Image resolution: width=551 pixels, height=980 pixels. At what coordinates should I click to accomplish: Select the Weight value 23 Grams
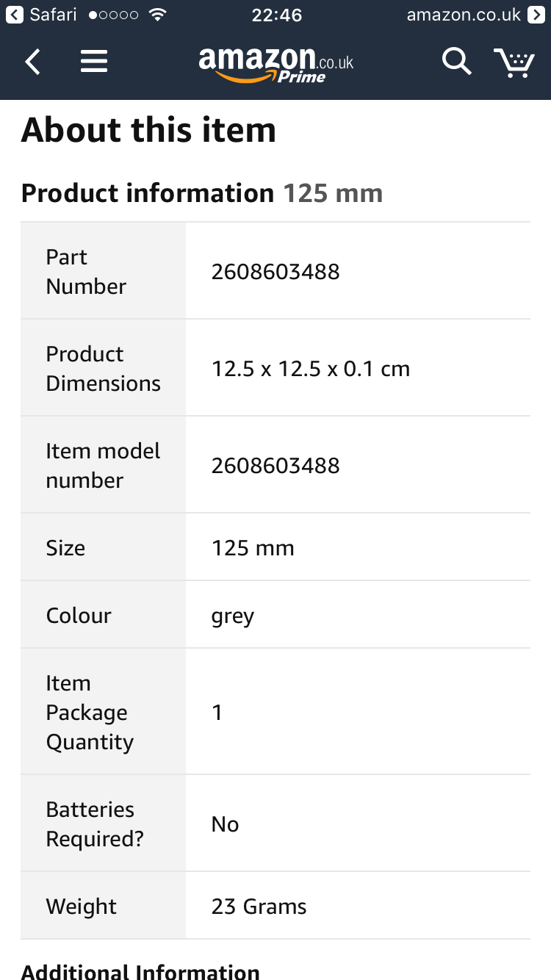tap(259, 907)
